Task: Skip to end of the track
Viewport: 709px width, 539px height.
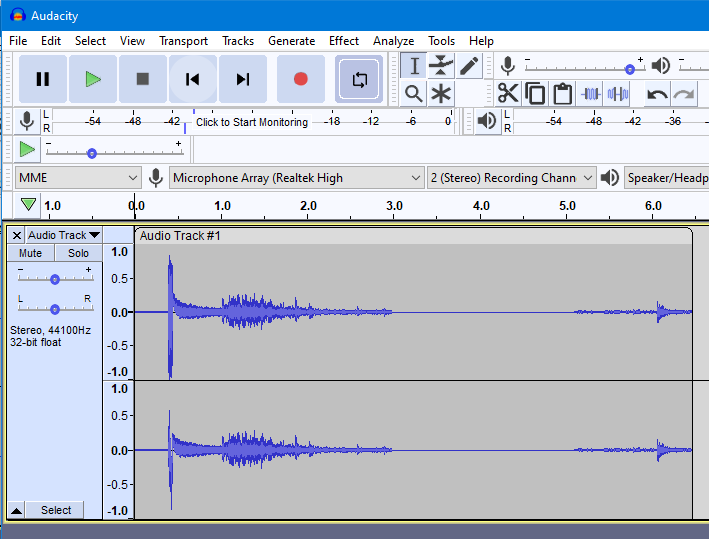Action: pyautogui.click(x=243, y=79)
